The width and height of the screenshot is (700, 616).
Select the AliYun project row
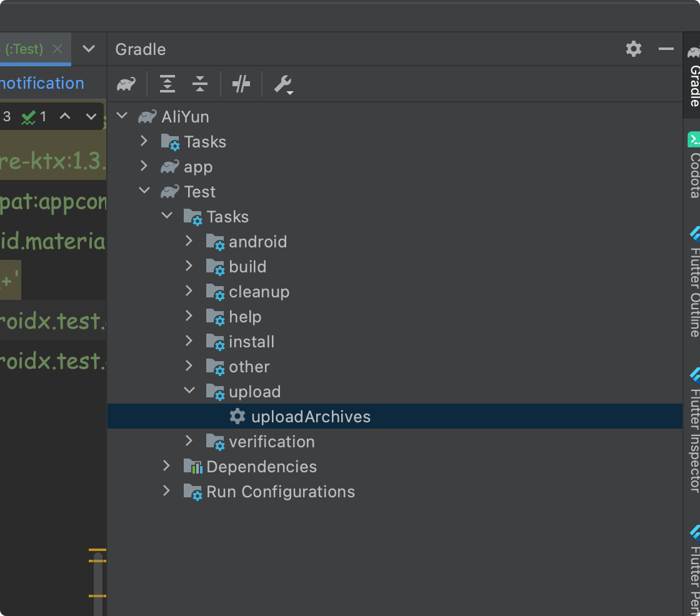coord(395,116)
